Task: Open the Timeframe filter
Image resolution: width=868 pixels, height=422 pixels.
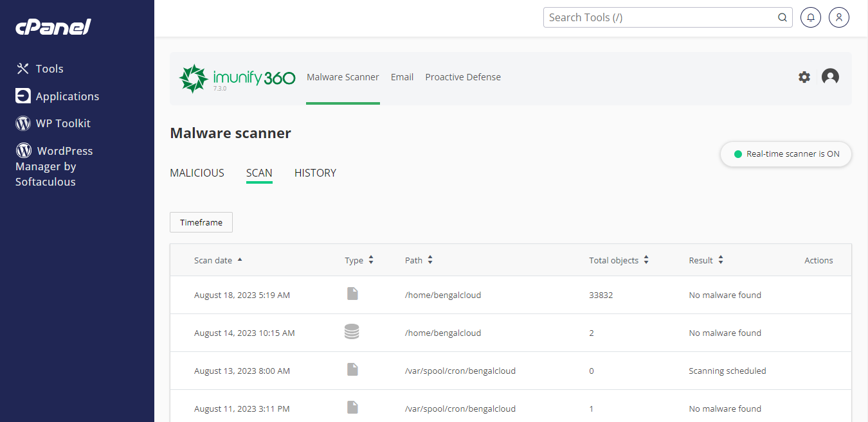Action: pyautogui.click(x=201, y=222)
